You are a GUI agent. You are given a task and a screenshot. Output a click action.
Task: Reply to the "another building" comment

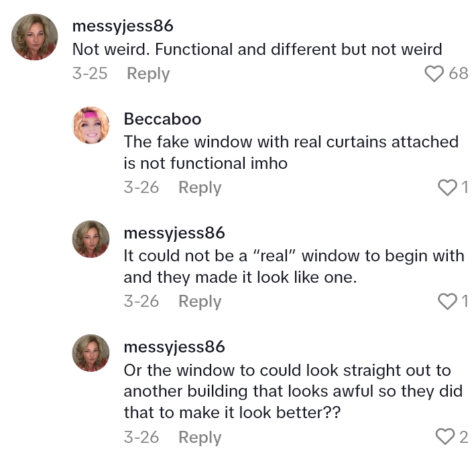[200, 437]
